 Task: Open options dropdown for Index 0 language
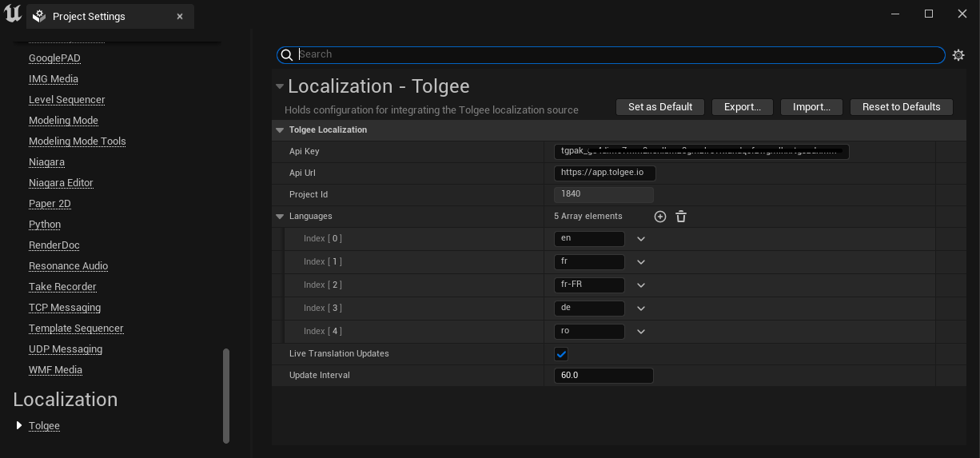(640, 239)
